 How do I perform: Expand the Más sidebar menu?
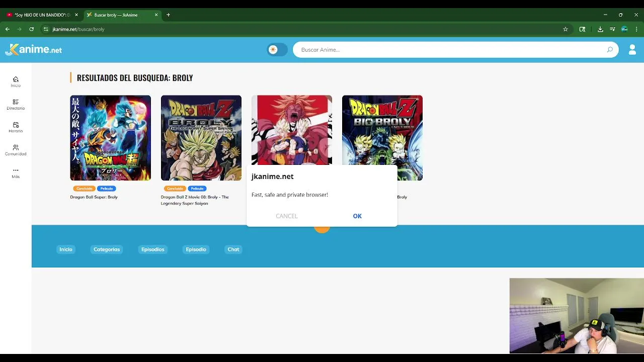(x=16, y=173)
